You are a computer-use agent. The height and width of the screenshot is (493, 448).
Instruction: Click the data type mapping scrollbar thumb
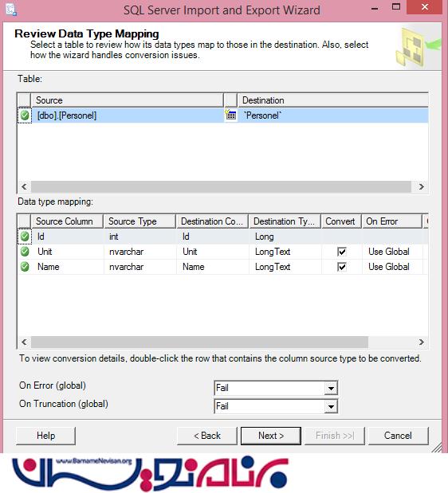click(x=200, y=342)
